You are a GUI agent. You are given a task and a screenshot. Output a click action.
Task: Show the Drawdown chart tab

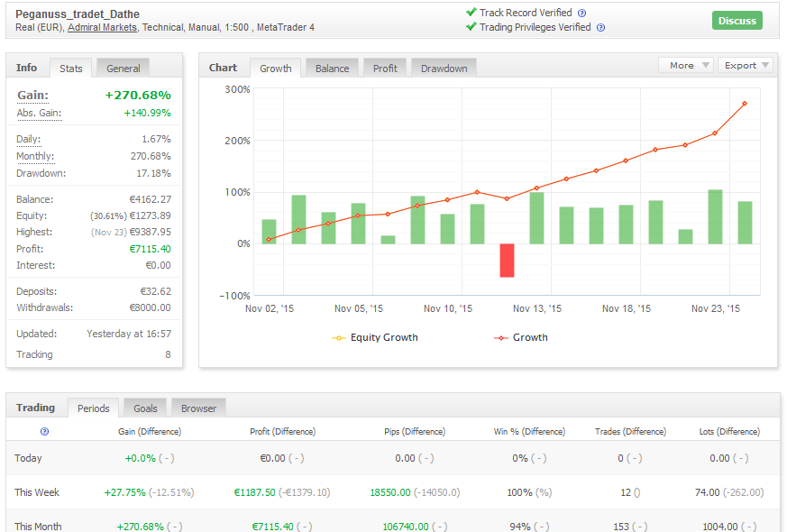[444, 69]
